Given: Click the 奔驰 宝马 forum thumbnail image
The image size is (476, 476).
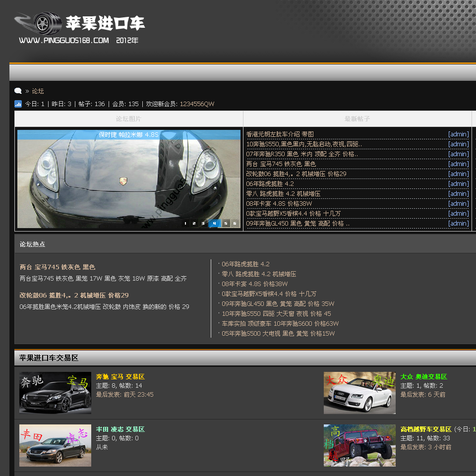Looking at the screenshot, I should click(x=55, y=393).
